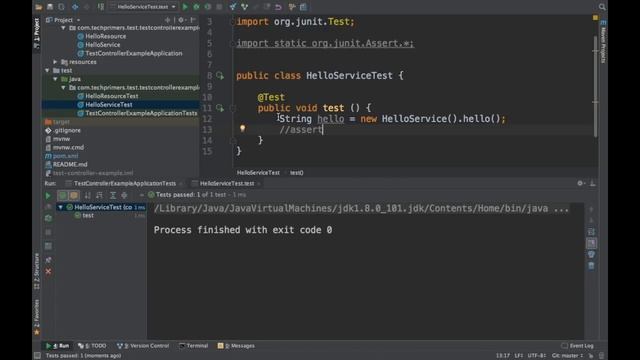The width and height of the screenshot is (640, 360).
Task: Click the expand all icon in test toolbar
Action: click(x=113, y=196)
